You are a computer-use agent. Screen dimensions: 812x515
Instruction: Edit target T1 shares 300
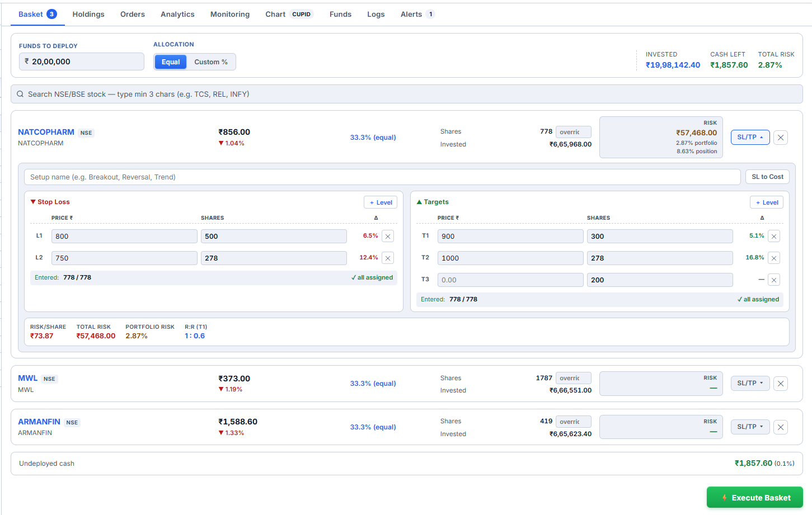pos(660,237)
